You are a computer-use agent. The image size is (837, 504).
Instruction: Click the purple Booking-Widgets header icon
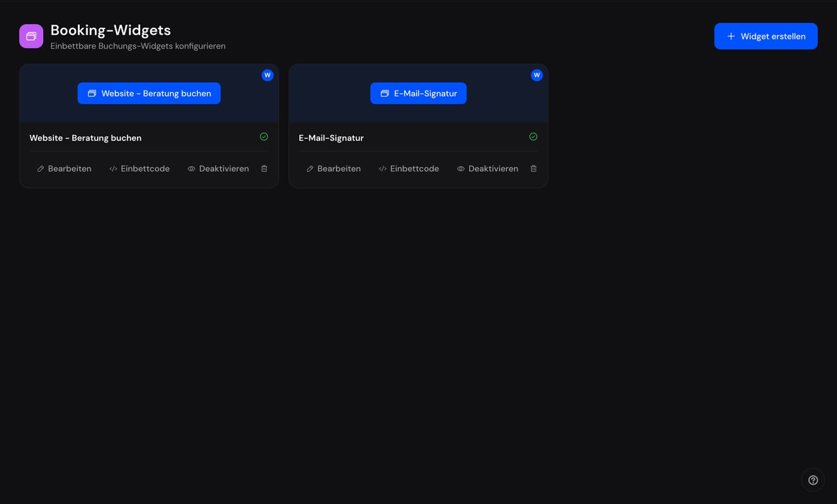click(x=31, y=36)
